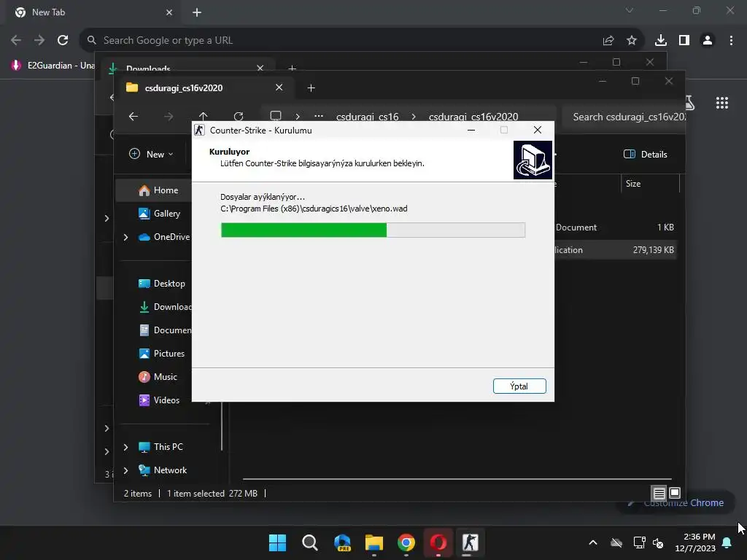Open the E2Guardian bookmark

[53, 66]
